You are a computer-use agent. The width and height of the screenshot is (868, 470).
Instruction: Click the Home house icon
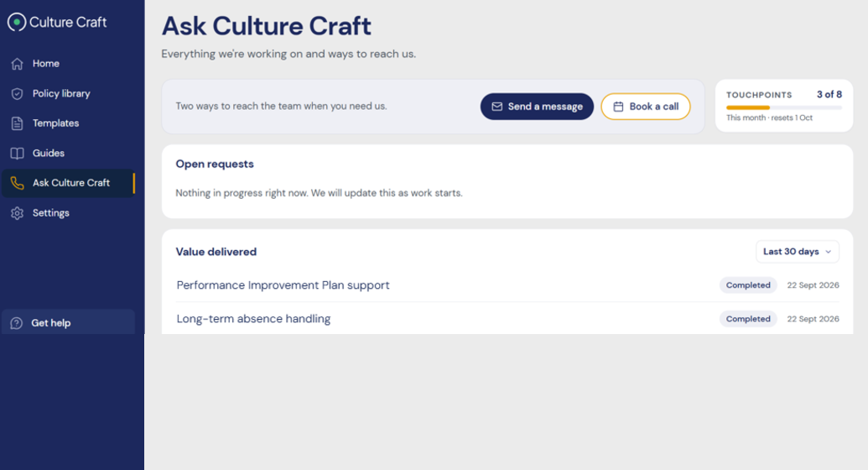17,64
